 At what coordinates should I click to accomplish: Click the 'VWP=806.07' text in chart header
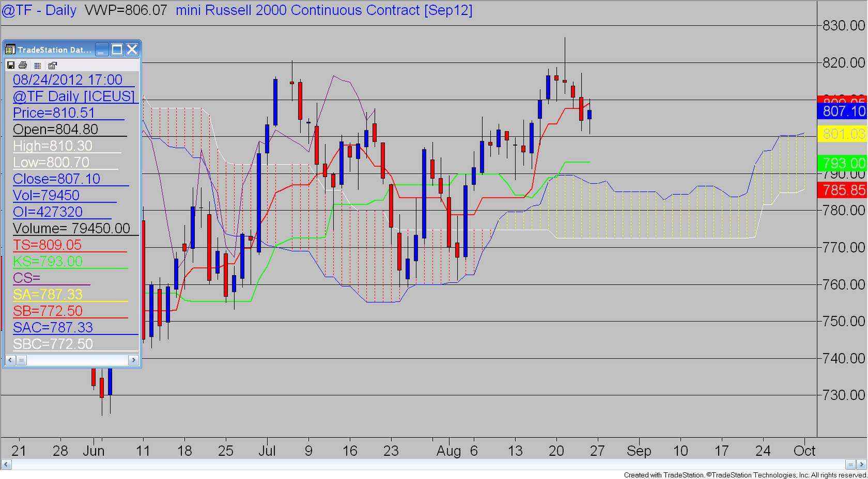(126, 10)
